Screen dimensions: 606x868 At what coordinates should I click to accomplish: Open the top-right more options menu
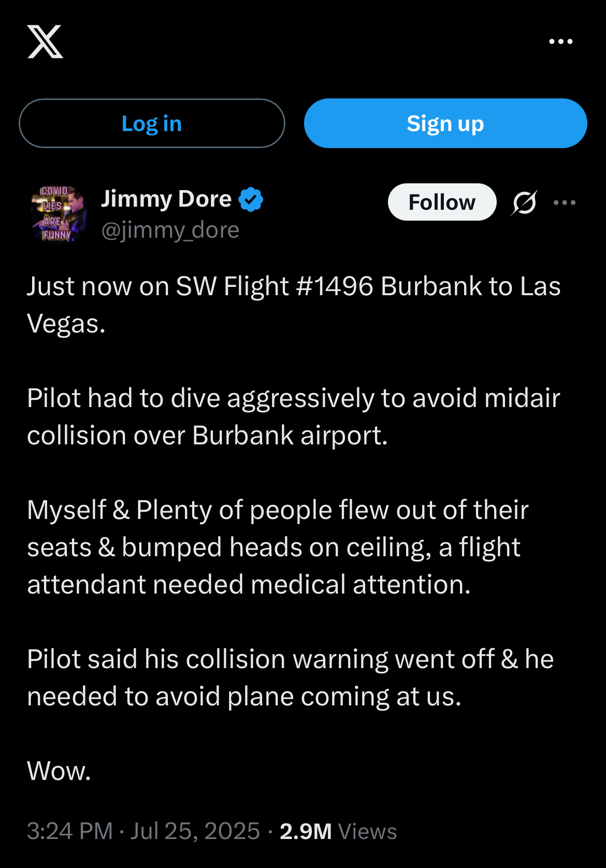pyautogui.click(x=560, y=41)
